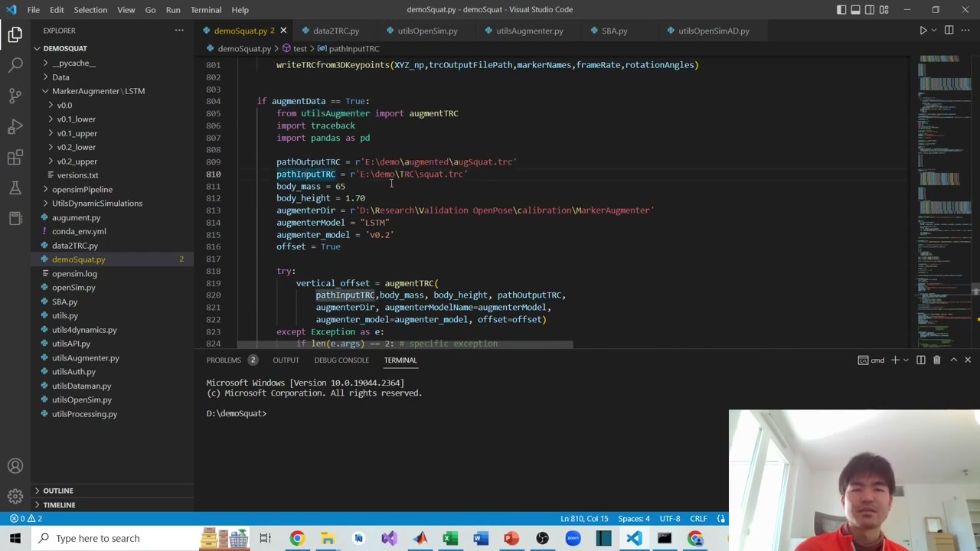
Task: Open Zoom from taskbar
Action: tap(573, 538)
